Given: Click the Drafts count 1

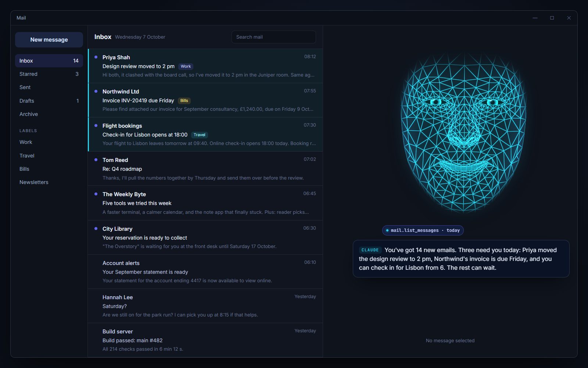Looking at the screenshot, I should tap(78, 101).
